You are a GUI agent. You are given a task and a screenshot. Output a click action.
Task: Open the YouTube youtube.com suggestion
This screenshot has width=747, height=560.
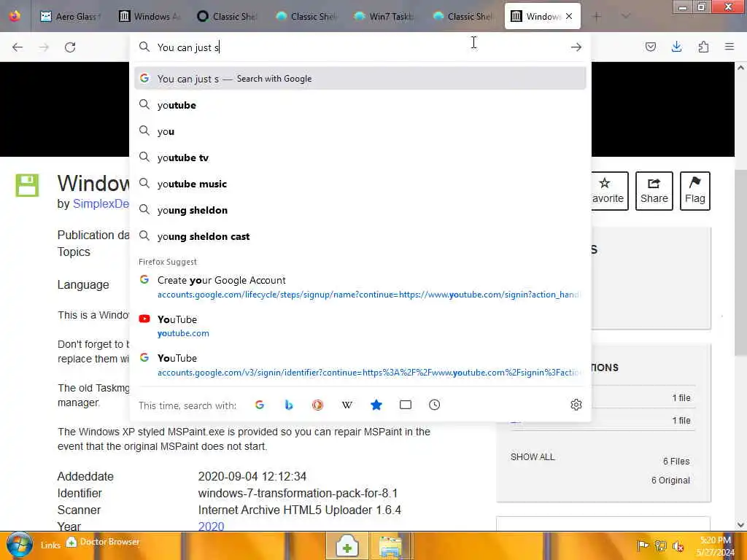click(x=360, y=326)
